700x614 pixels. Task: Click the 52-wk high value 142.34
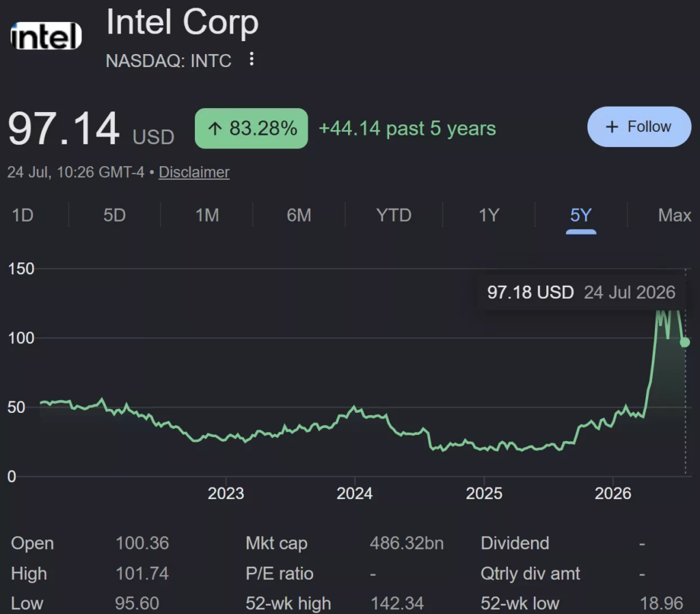coord(397,604)
